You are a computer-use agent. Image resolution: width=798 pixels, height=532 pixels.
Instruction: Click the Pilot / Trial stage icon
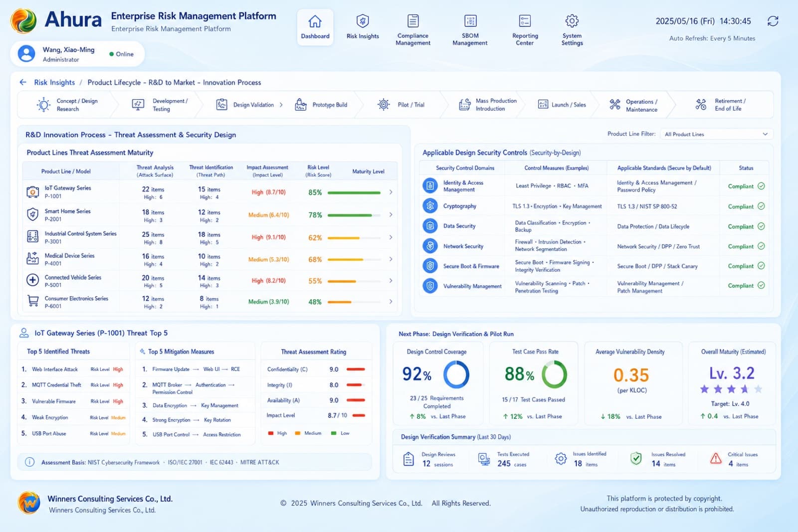pos(384,104)
